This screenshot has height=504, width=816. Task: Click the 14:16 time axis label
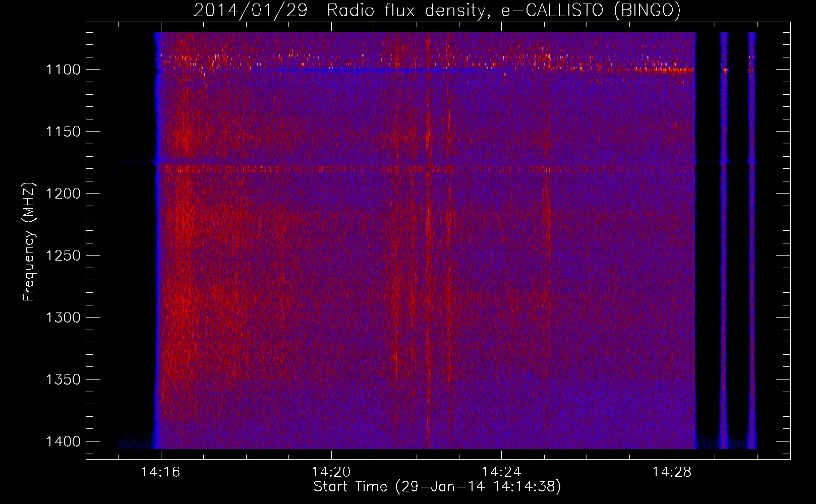pyautogui.click(x=161, y=472)
